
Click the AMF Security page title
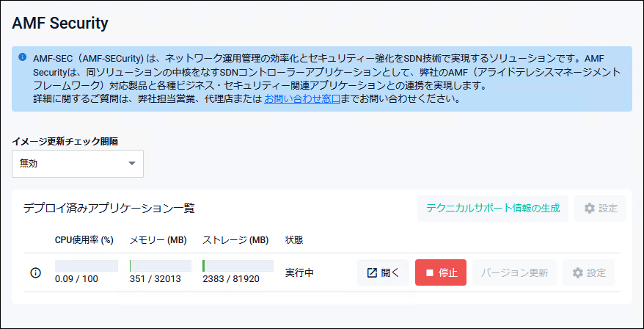click(x=60, y=23)
